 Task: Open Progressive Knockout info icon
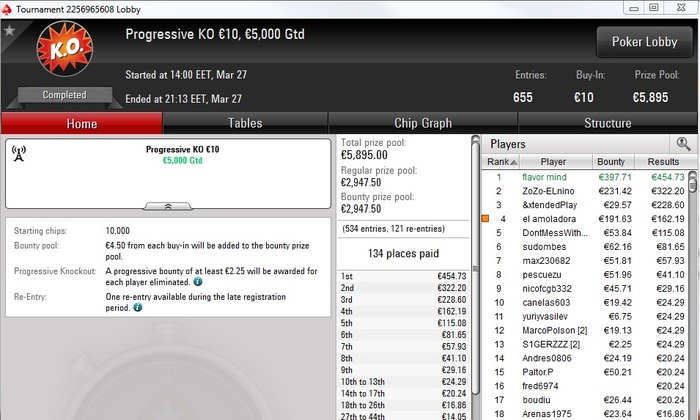tap(198, 282)
